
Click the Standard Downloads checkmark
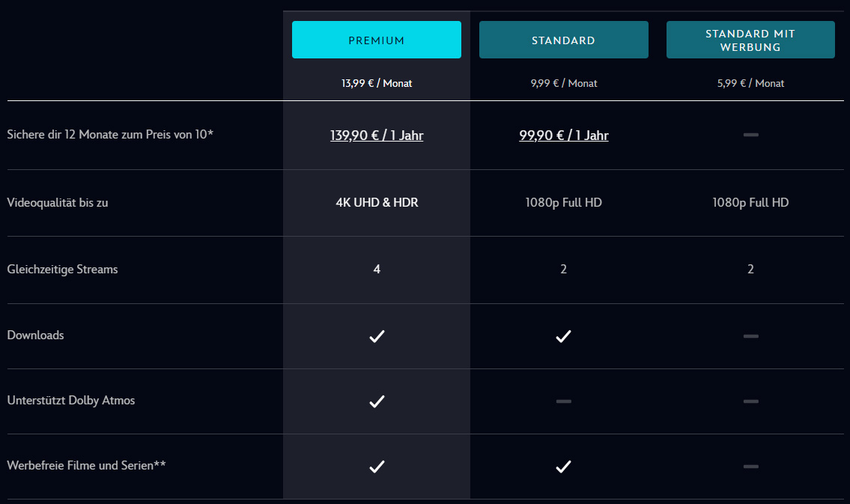pyautogui.click(x=563, y=336)
